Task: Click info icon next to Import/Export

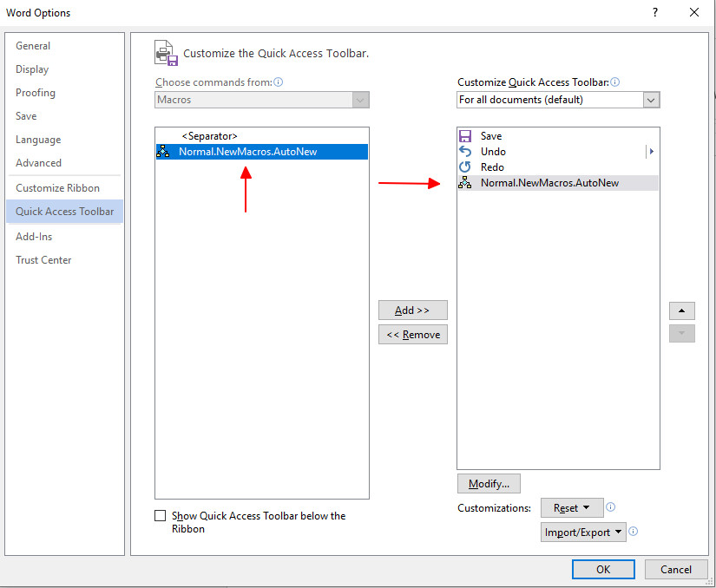Action: 634,532
